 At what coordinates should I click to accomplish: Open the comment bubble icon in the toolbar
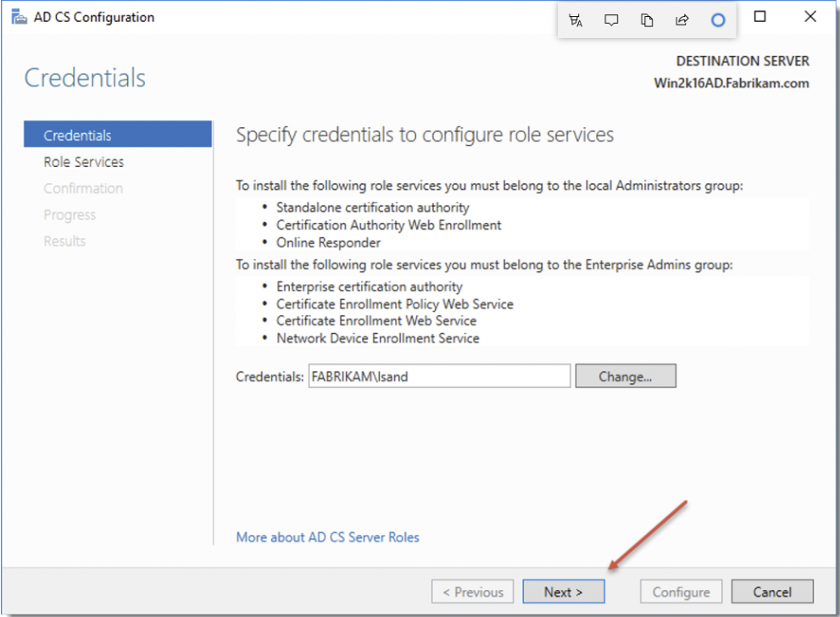click(610, 20)
